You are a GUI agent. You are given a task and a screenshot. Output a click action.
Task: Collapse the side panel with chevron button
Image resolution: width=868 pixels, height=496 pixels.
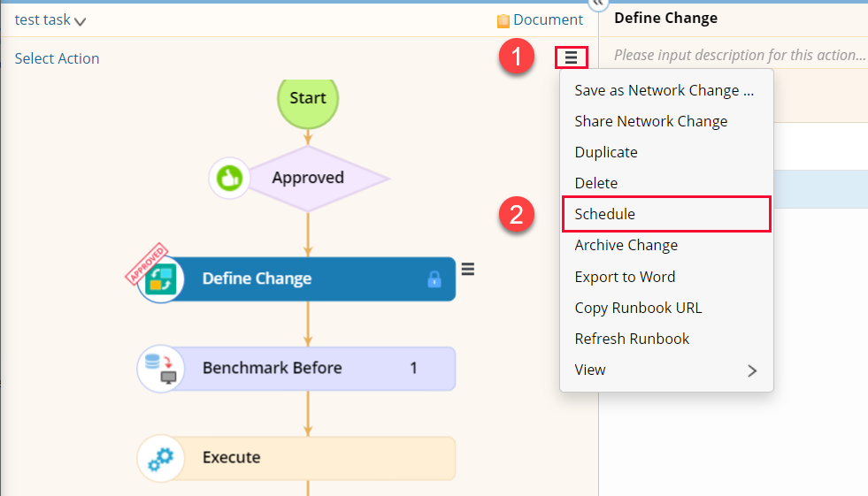(599, 3)
